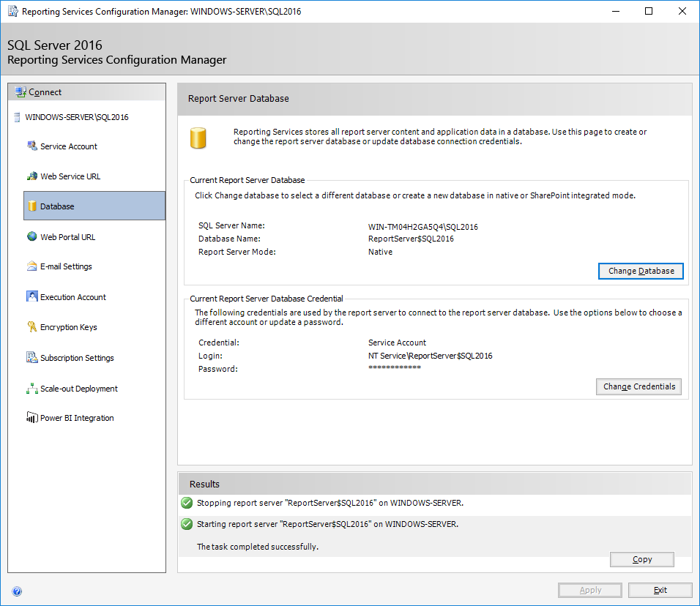Click the Connect icon in sidebar

[x=21, y=92]
